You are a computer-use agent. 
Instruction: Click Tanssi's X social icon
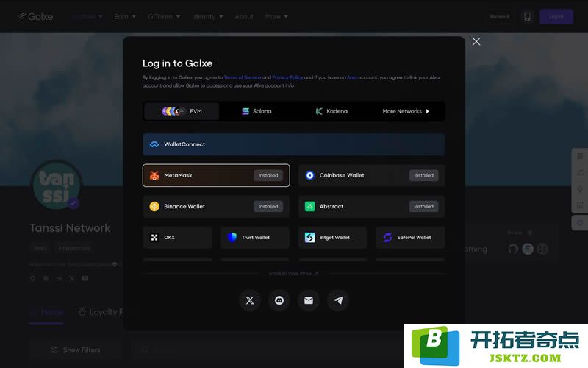71,278
